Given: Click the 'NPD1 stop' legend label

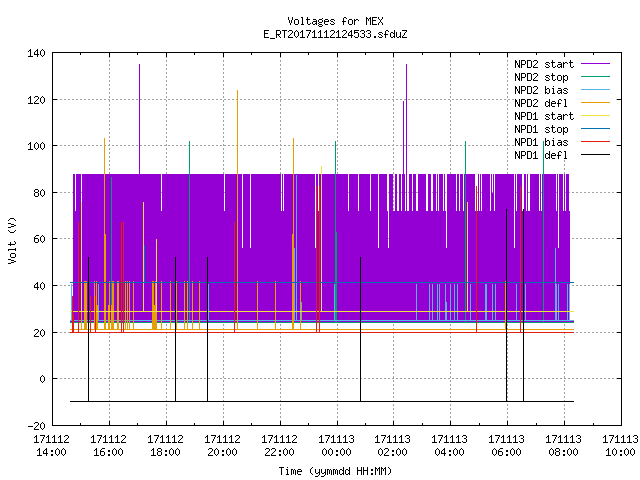Looking at the screenshot, I should pyautogui.click(x=541, y=129).
